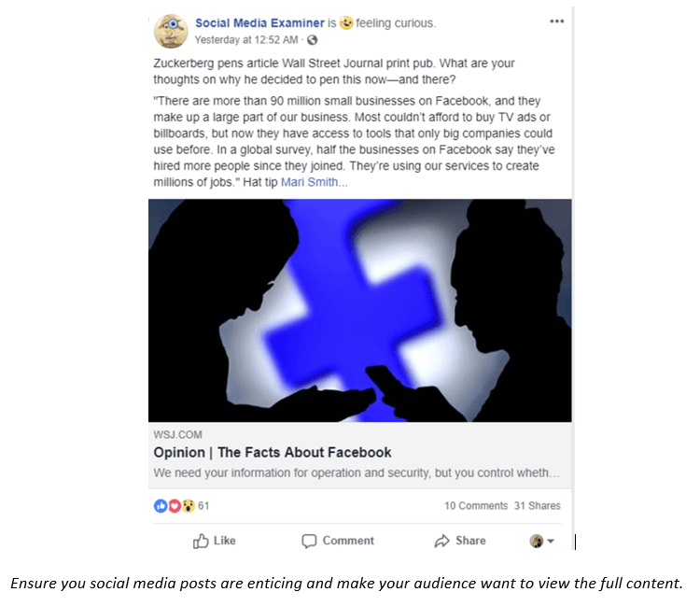Open Social Media Examiner page link

(x=259, y=22)
